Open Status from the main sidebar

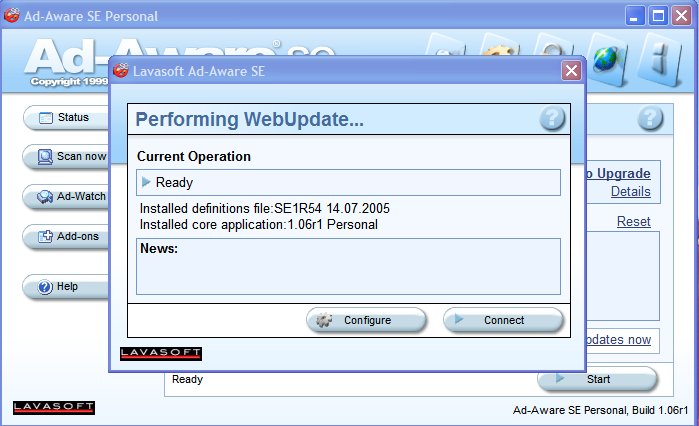(66, 118)
